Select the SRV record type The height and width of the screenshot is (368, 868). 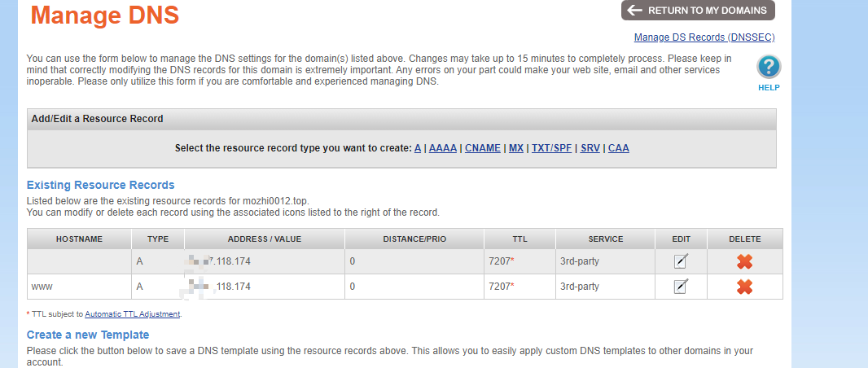coord(590,148)
